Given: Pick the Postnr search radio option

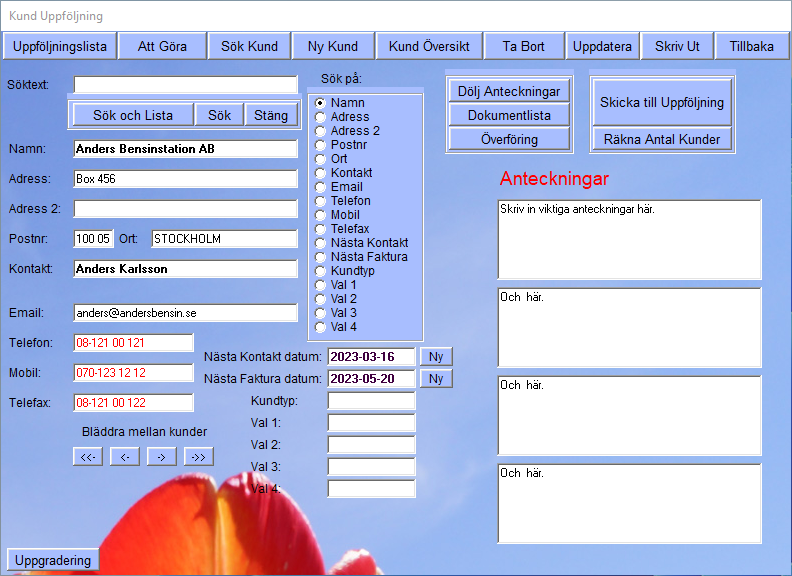Looking at the screenshot, I should pos(321,145).
